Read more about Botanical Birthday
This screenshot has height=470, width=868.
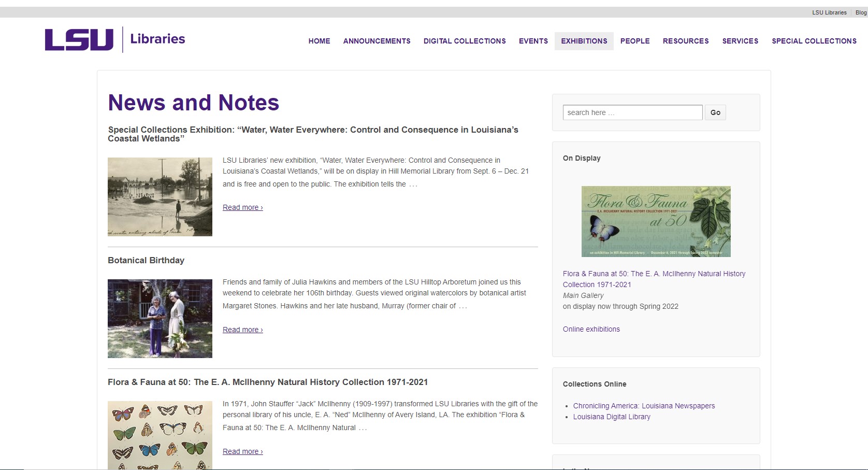(x=243, y=330)
